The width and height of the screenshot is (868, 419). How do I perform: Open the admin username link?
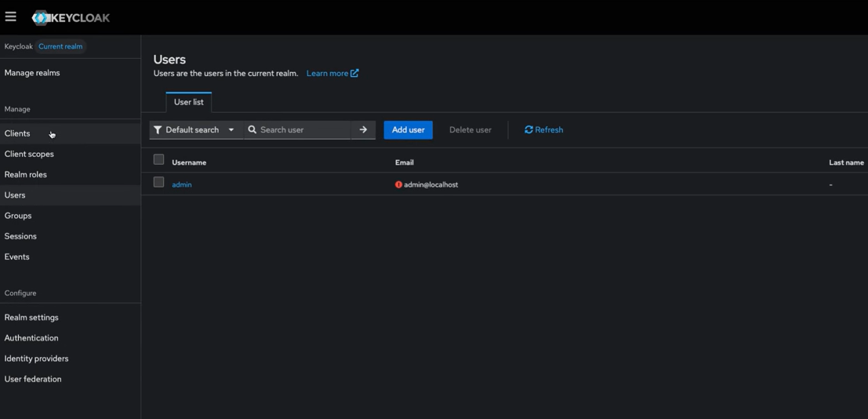pos(182,185)
